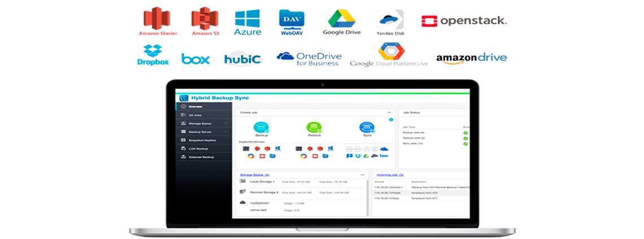Screen dimensions: 644x239
Task: Open the Storage Space (4) link
Action: pos(255,175)
